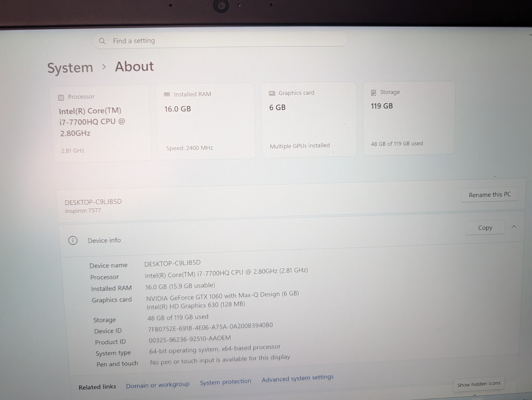
Task: Click the Pen and touch row label
Action: click(117, 364)
